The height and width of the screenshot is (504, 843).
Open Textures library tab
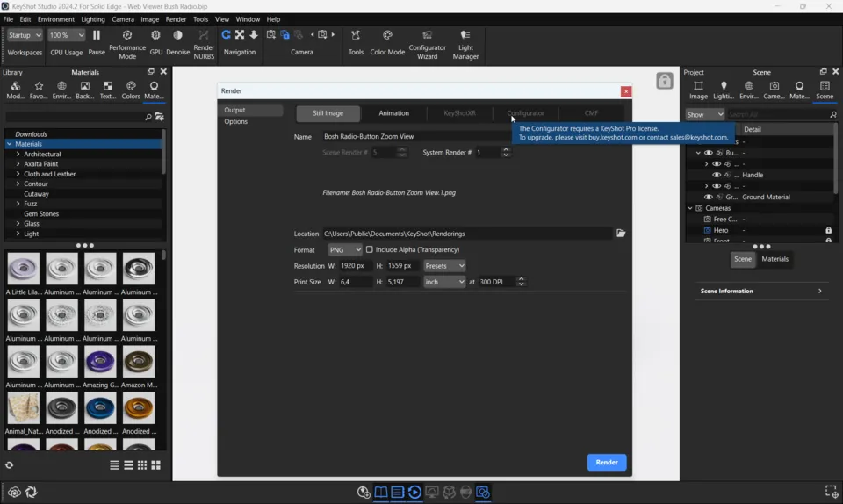[108, 90]
